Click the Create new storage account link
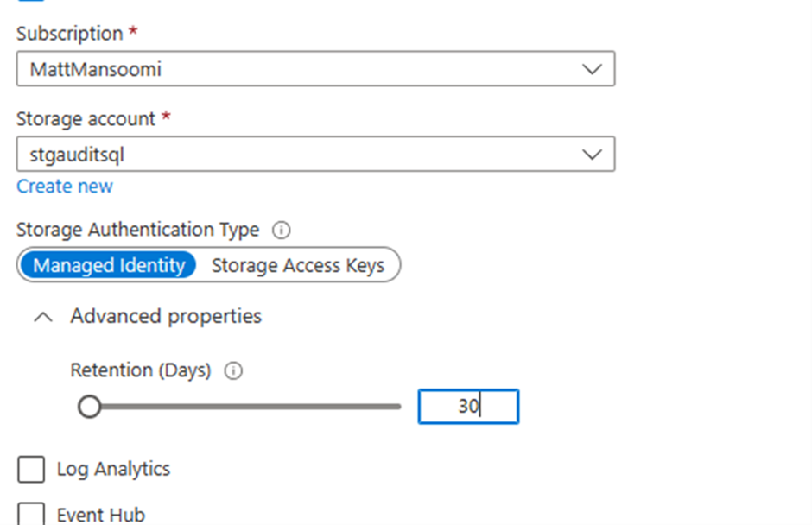The height and width of the screenshot is (525, 812). pyautogui.click(x=65, y=187)
